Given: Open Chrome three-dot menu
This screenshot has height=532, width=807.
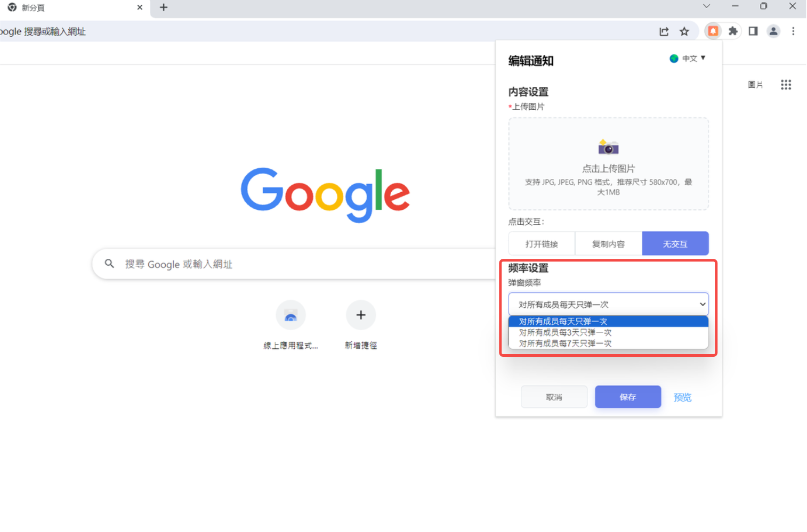Looking at the screenshot, I should (x=793, y=31).
